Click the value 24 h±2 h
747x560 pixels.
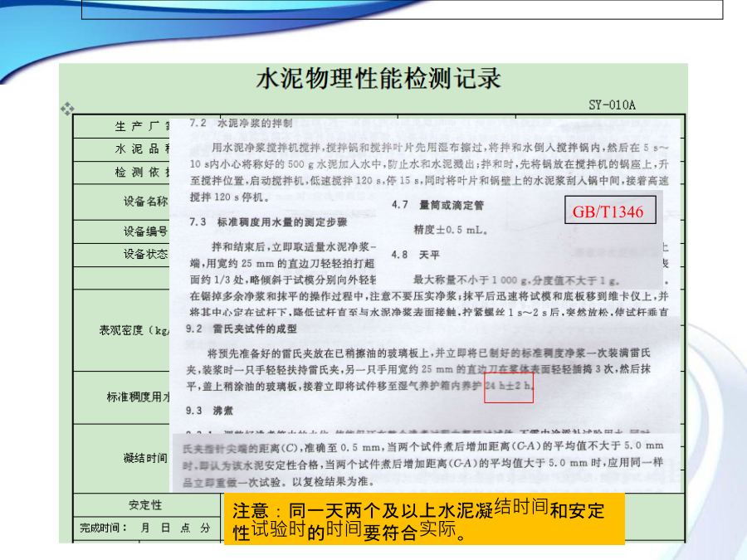point(509,387)
